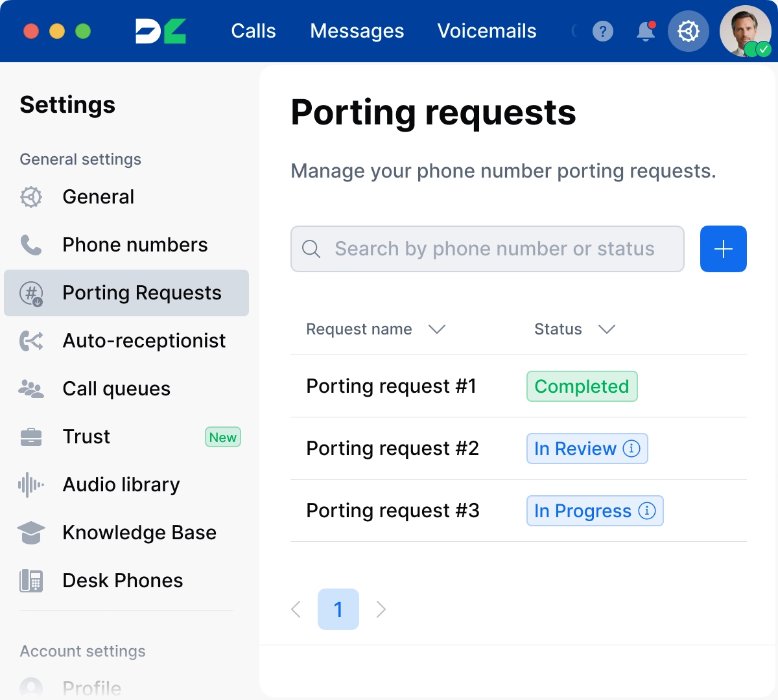Switch to the Calls tab

click(253, 31)
